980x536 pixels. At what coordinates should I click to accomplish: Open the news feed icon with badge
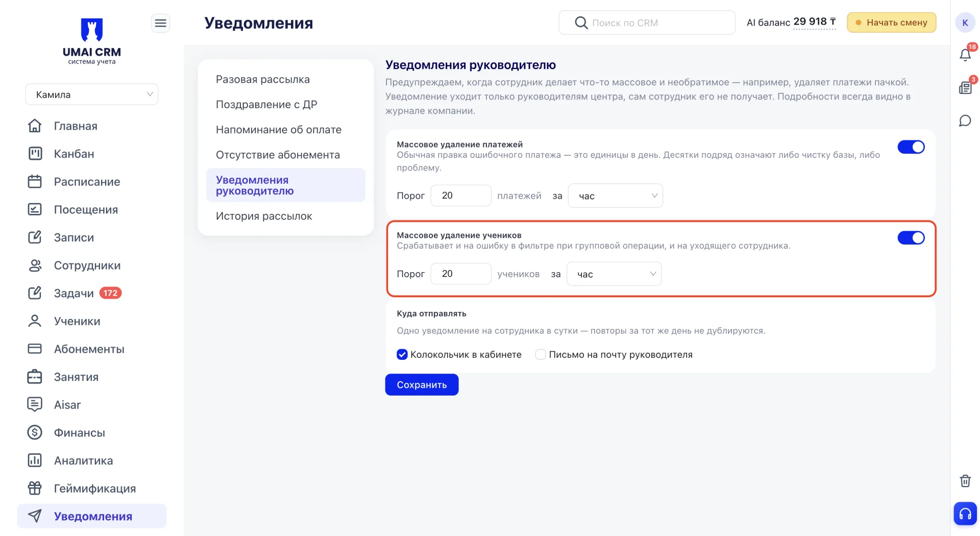tap(965, 88)
